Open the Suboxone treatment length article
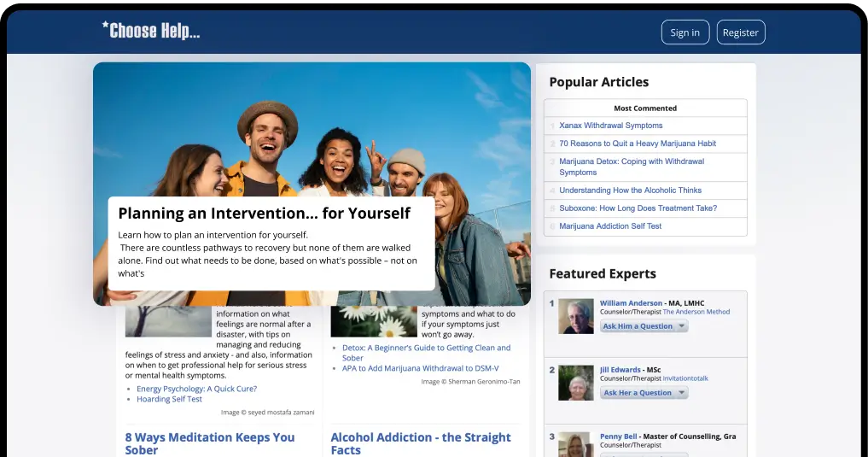868x457 pixels. click(638, 208)
